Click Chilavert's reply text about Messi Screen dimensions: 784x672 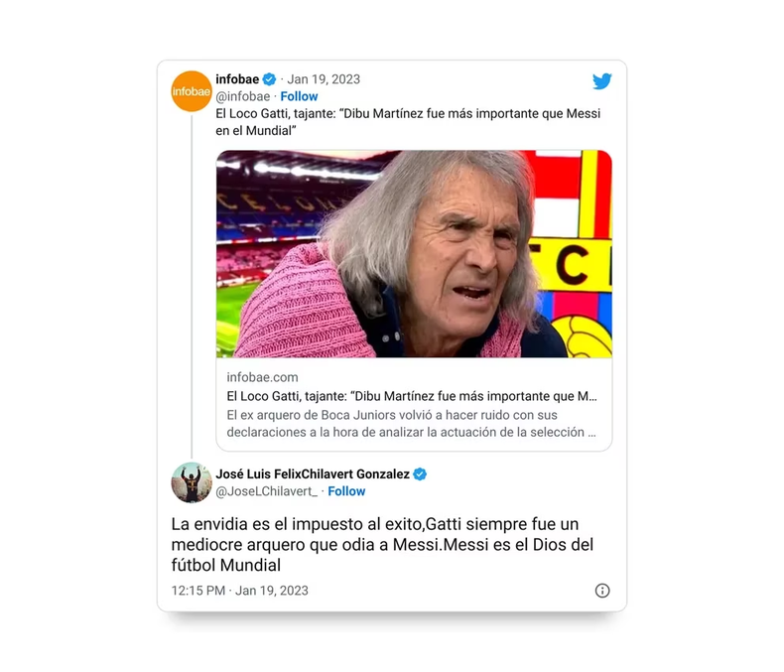coord(382,545)
